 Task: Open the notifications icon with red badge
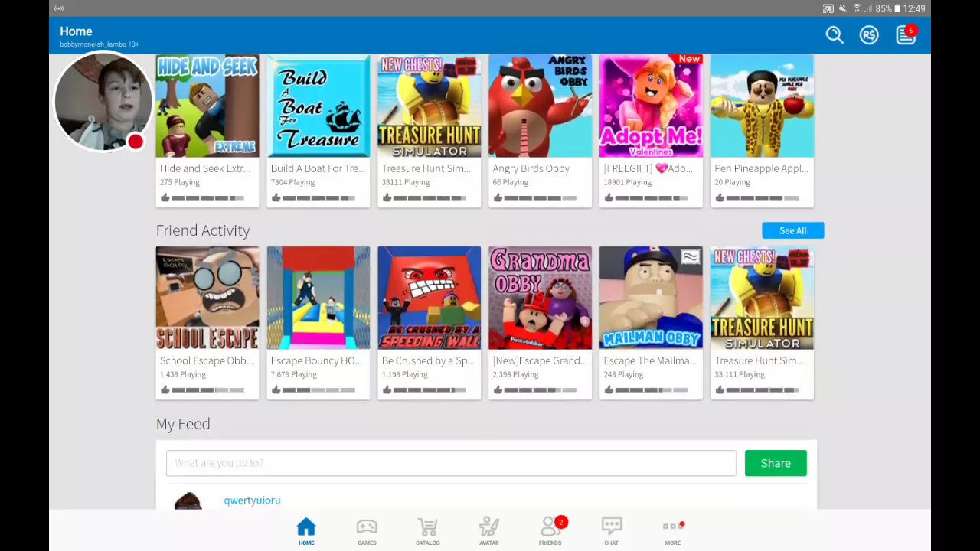[x=906, y=35]
